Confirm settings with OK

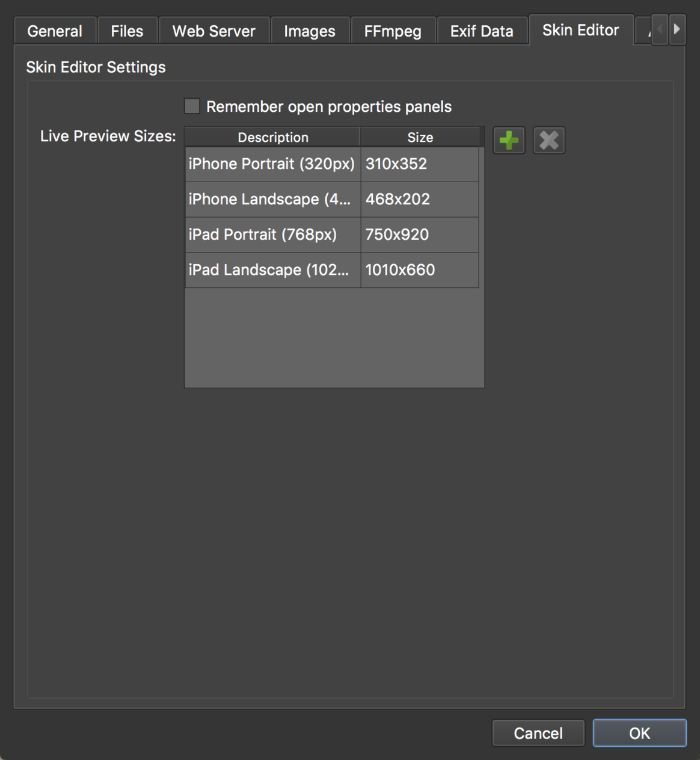point(639,733)
